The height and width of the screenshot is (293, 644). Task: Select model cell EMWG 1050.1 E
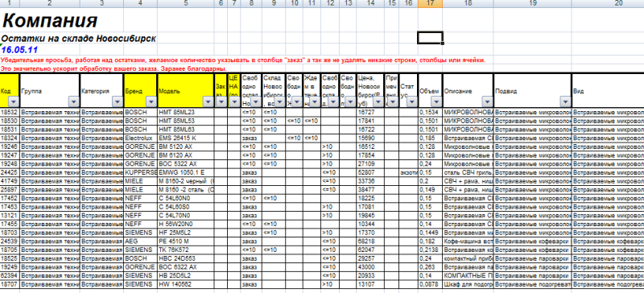click(x=186, y=172)
